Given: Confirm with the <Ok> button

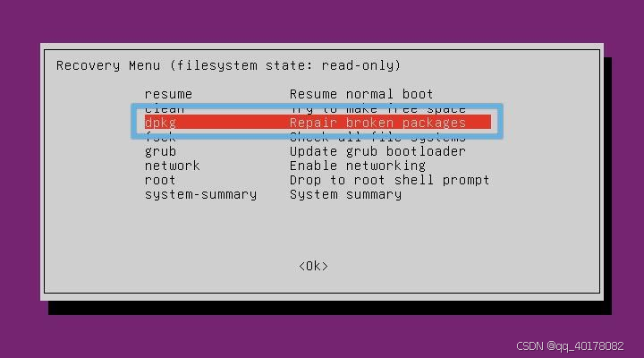Looking at the screenshot, I should (313, 267).
